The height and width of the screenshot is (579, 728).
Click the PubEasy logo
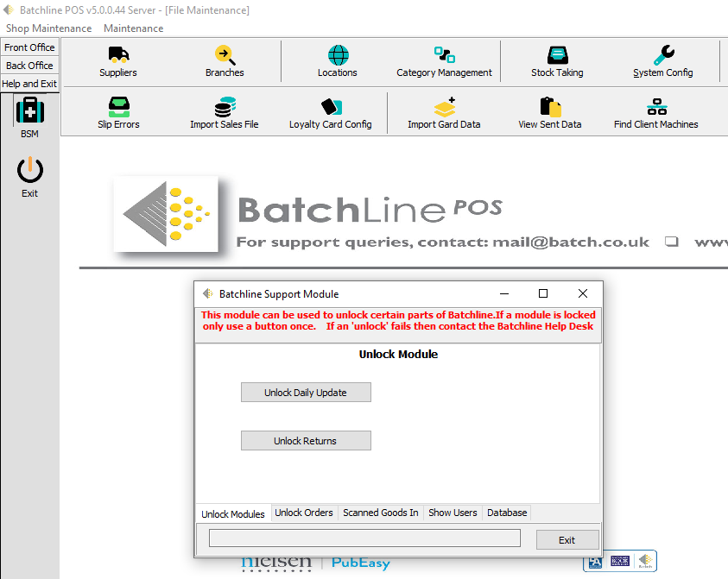361,563
